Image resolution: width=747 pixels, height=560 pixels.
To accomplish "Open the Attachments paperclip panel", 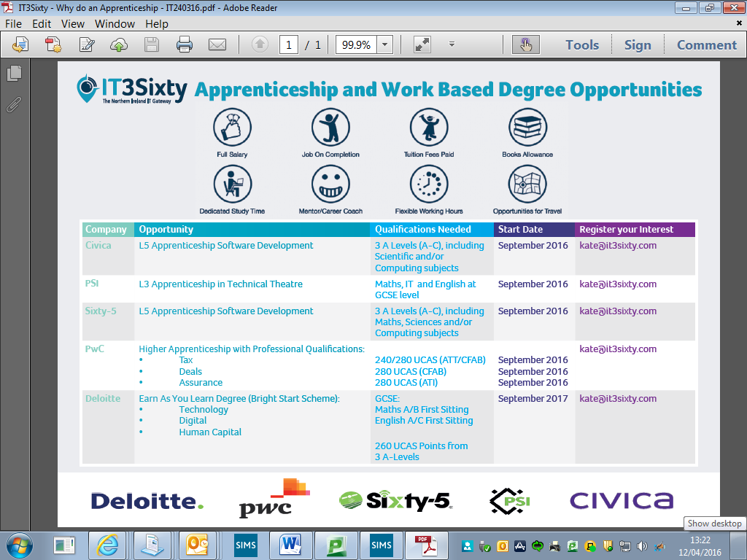I will [x=14, y=104].
